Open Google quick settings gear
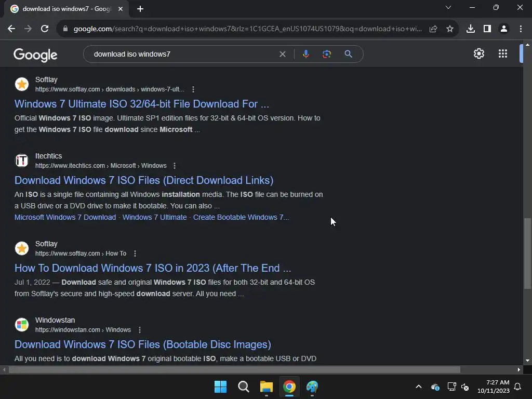Viewport: 532px width, 399px height. (478, 54)
